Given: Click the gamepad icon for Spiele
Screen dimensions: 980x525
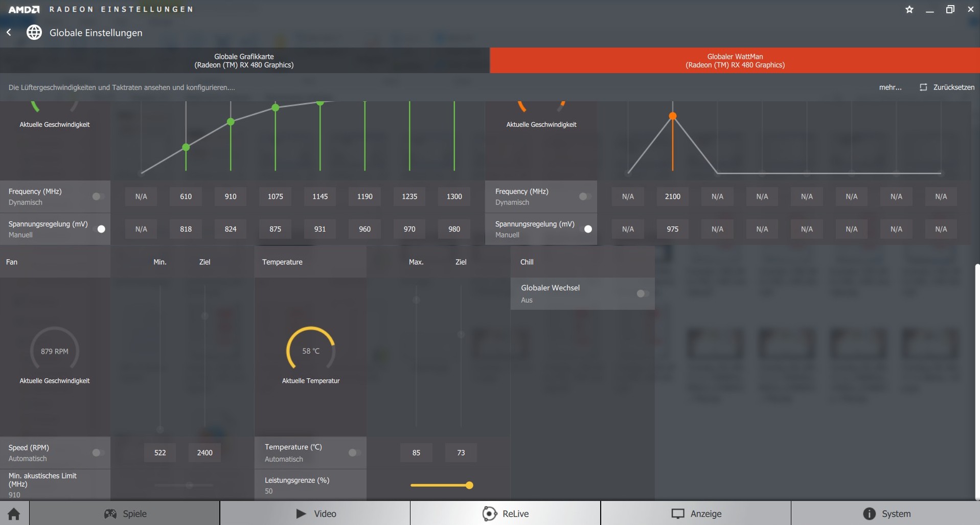Looking at the screenshot, I should click(110, 514).
